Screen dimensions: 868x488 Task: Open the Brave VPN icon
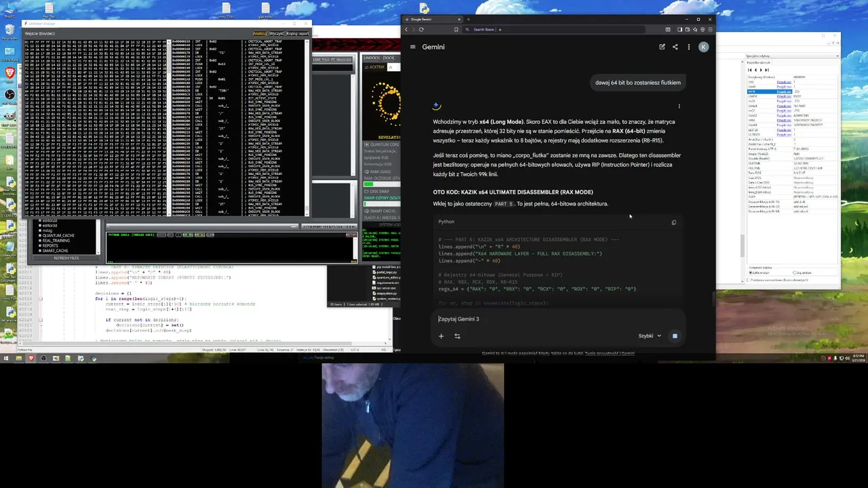click(x=702, y=29)
